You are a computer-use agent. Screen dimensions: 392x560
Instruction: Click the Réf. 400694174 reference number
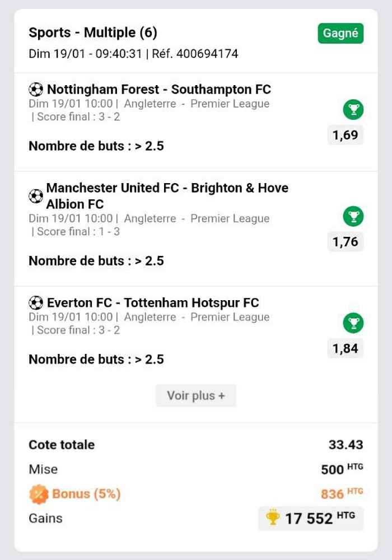pos(195,54)
